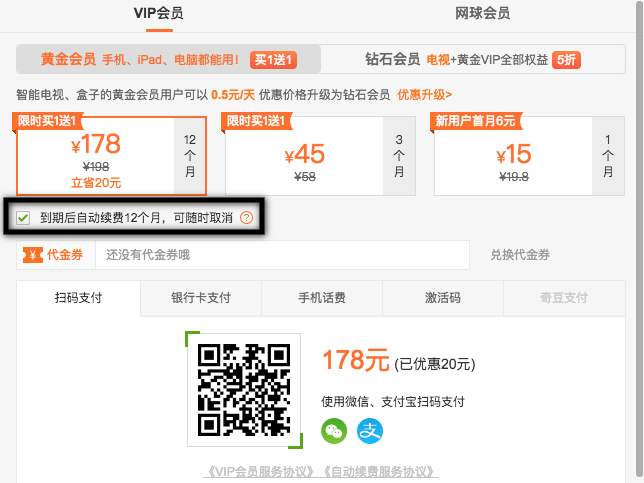Open the 优惠升级> link
644x483 pixels.
(x=424, y=95)
